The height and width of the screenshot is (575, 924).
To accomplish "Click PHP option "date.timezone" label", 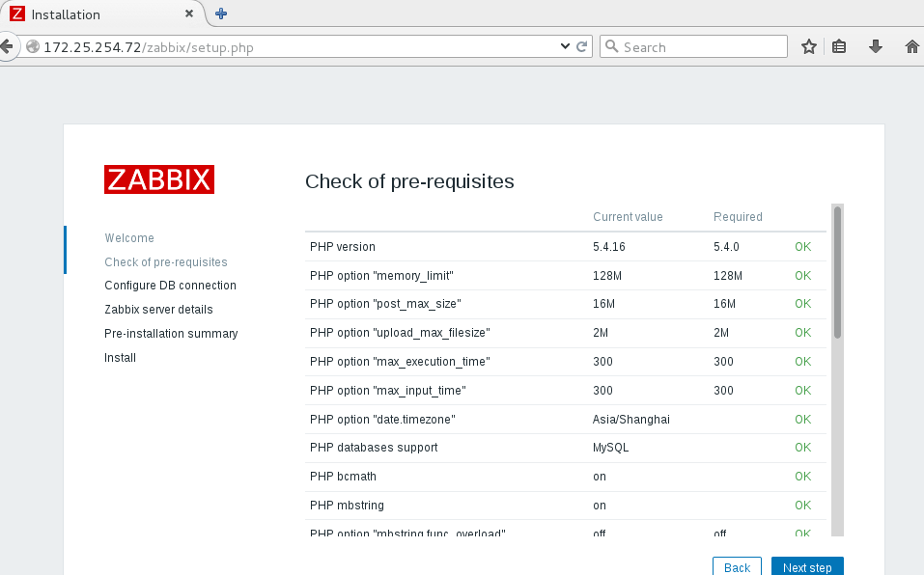I will pyautogui.click(x=382, y=419).
